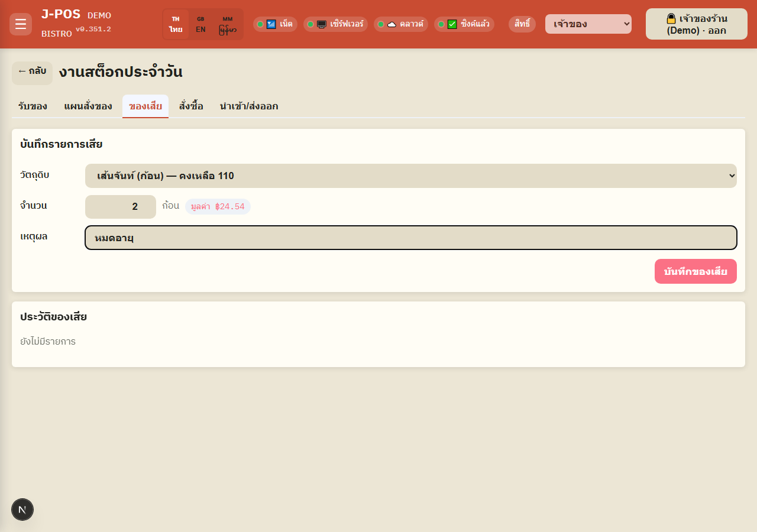Open the รับของ tab

click(33, 106)
